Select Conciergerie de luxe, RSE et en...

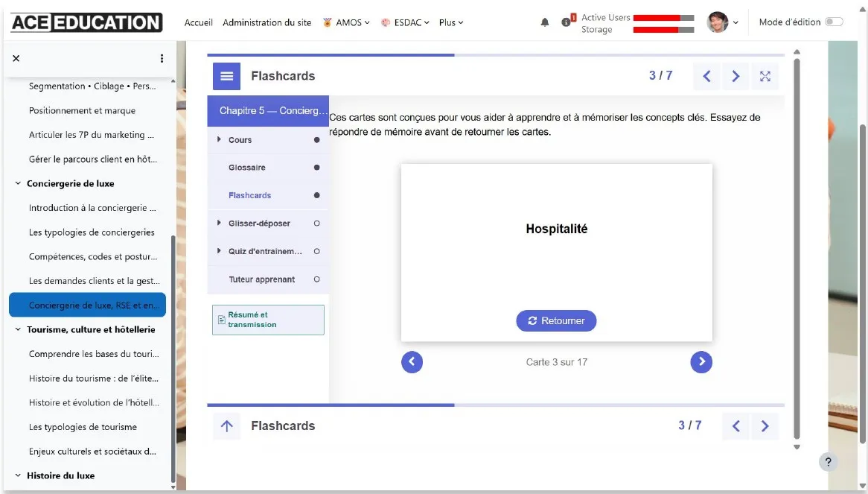[x=87, y=305]
